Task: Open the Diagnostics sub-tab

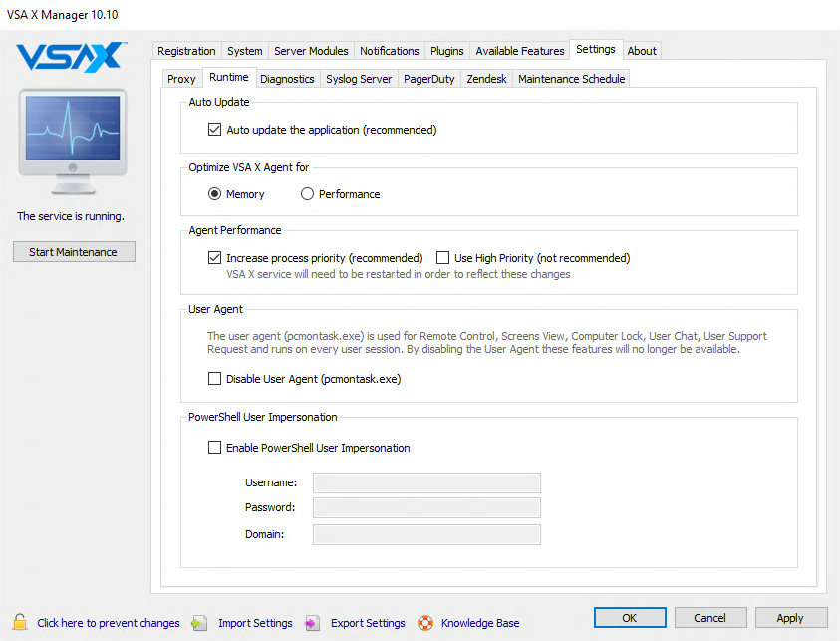Action: (287, 79)
